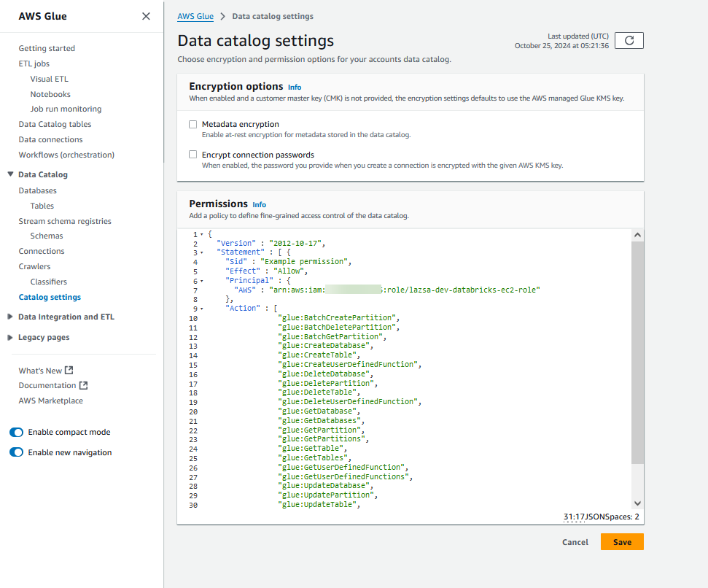Open Classifiers in sidebar

[48, 282]
